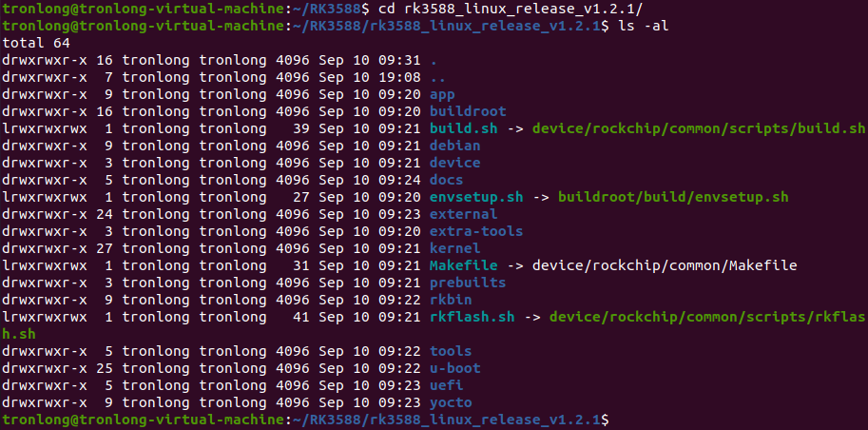Viewport: 868px width, 430px height.
Task: Click the link count '25' on u-boot row
Action: click(x=105, y=368)
